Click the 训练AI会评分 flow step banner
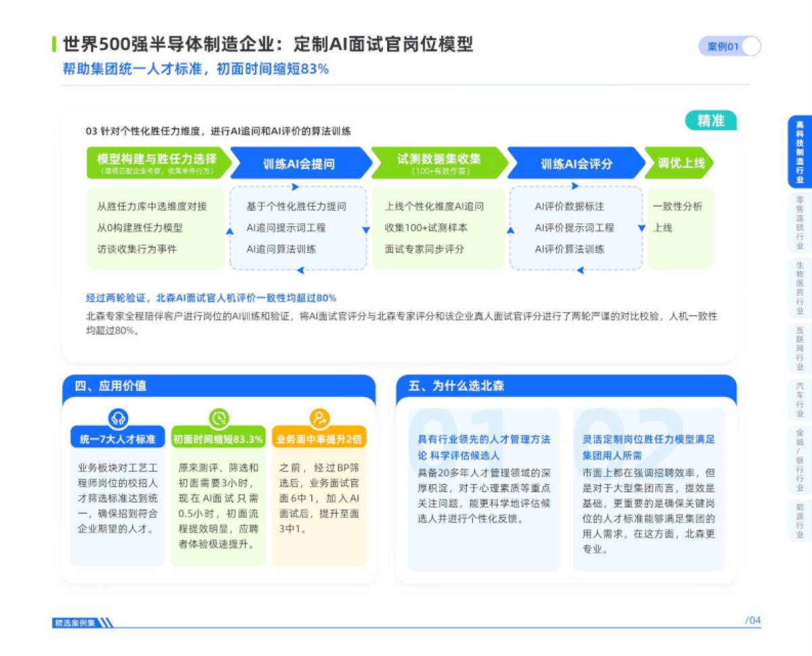Image resolution: width=812 pixels, height=656 pixels. tap(576, 162)
